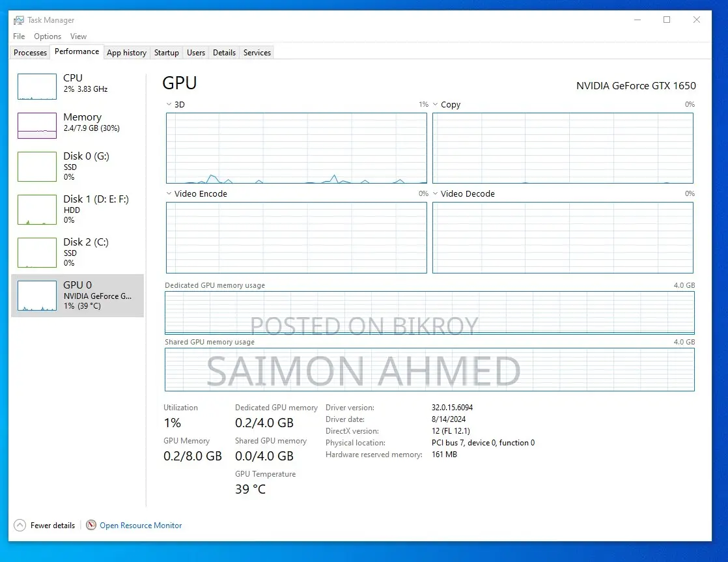Open the File menu
Screen dimensions: 728x562
19,36
